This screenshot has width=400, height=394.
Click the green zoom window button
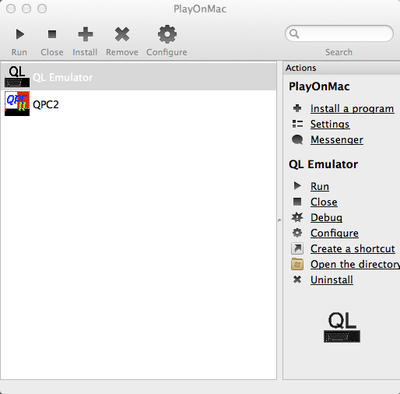(x=42, y=9)
